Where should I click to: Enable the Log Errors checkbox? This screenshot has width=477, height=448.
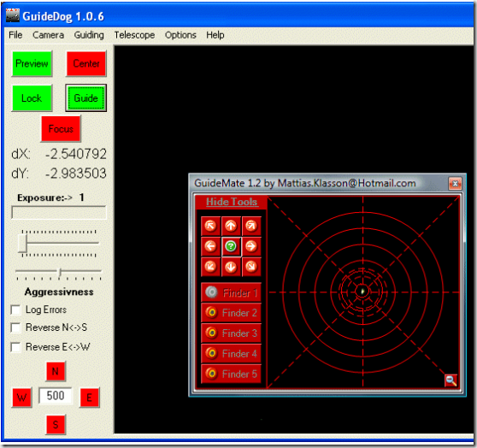coord(15,309)
